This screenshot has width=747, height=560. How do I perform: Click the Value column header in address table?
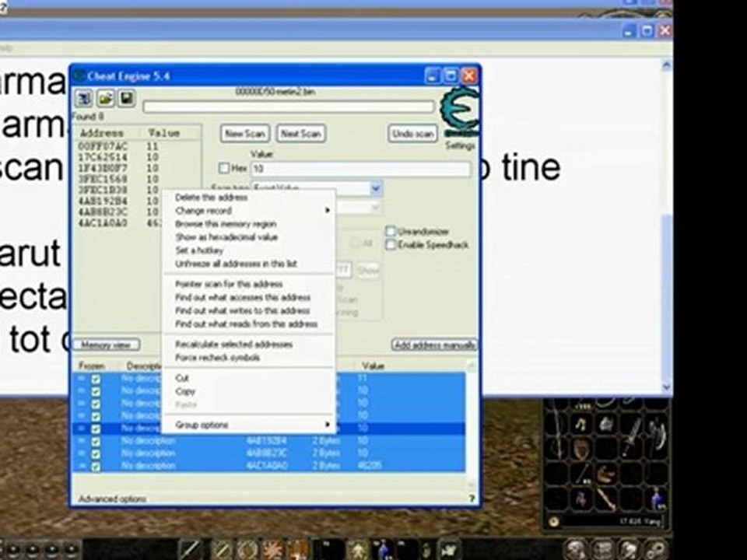[x=373, y=366]
